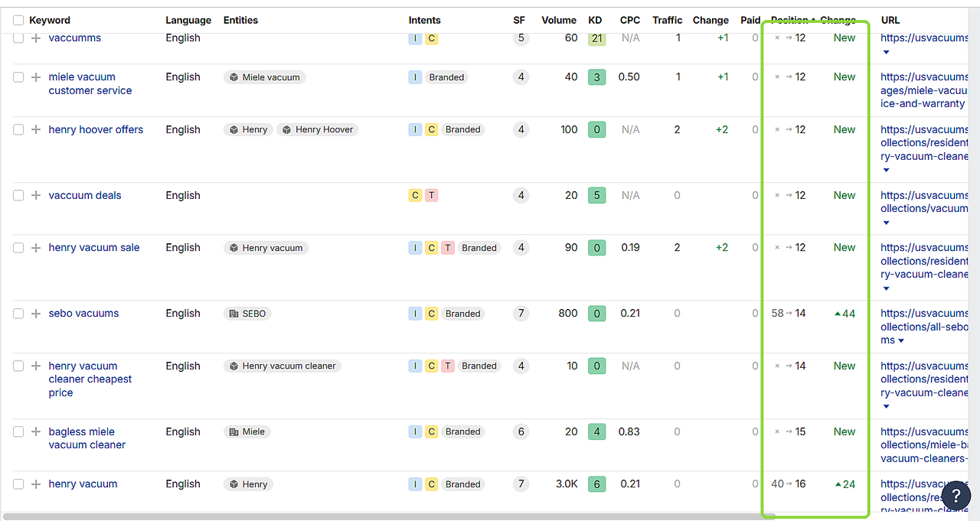The height and width of the screenshot is (521, 980).
Task: Click the help question mark button
Action: [955, 496]
